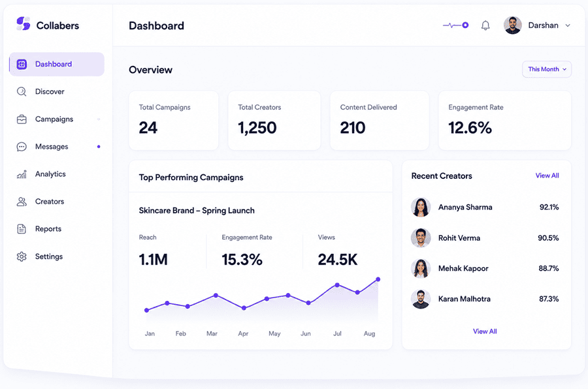This screenshot has height=389, width=588.
Task: Click the Reports document icon
Action: coord(22,229)
